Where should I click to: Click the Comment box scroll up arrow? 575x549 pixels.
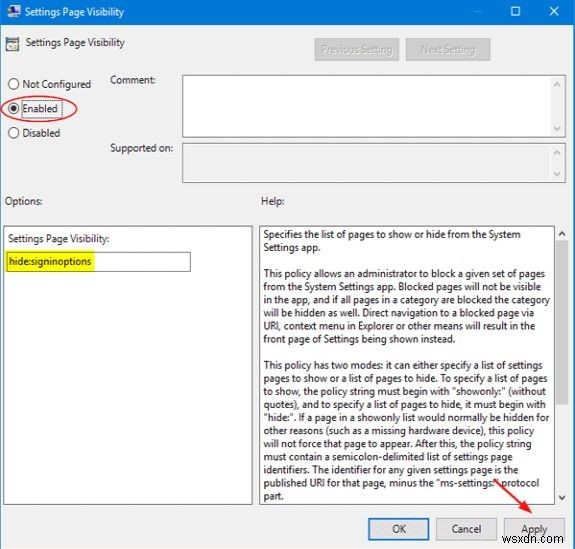coord(557,85)
